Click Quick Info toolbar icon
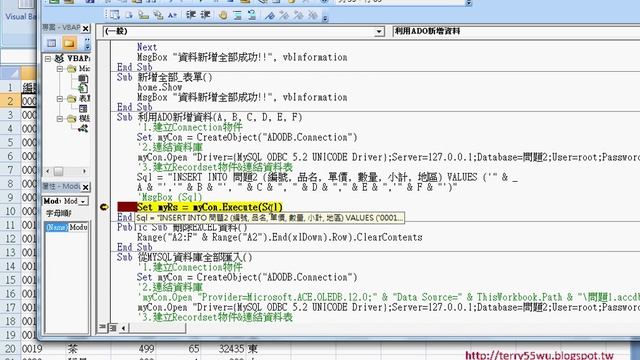The width and height of the screenshot is (640, 360). (143, 15)
